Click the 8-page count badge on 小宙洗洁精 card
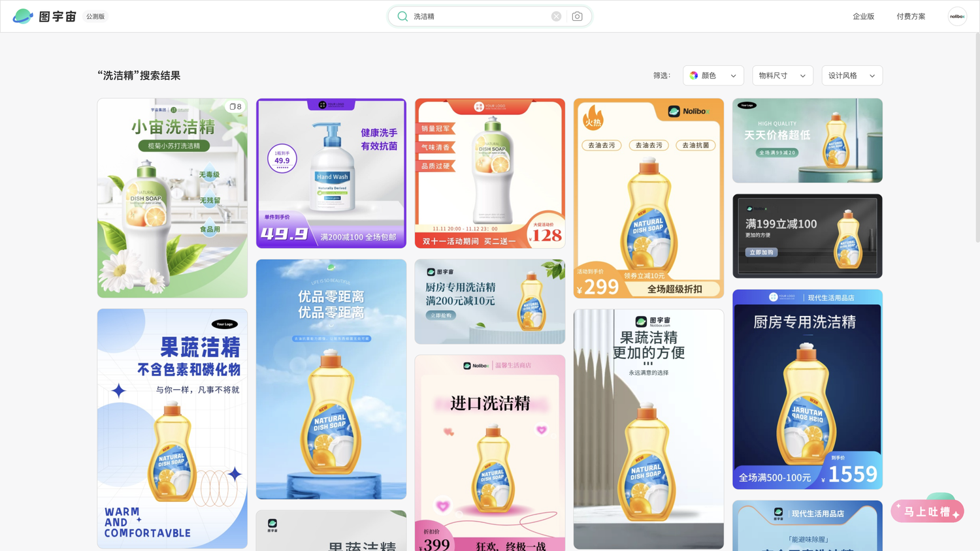The height and width of the screenshot is (551, 980). point(236,106)
